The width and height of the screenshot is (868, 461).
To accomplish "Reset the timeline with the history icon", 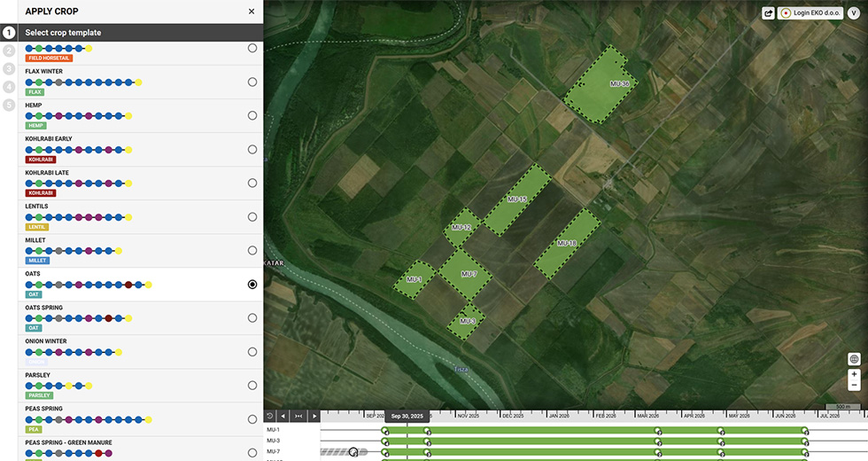I will [269, 416].
